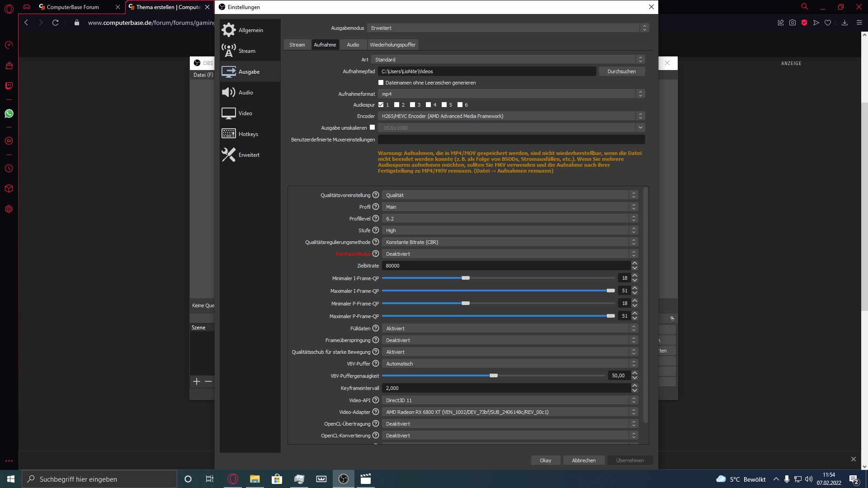
Task: Click the Abbrechen button
Action: pyautogui.click(x=584, y=460)
